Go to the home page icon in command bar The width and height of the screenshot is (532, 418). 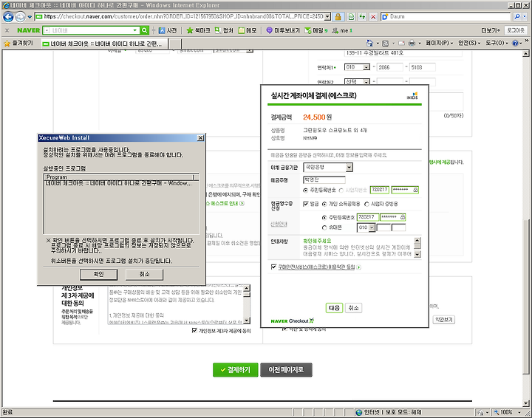(x=369, y=43)
